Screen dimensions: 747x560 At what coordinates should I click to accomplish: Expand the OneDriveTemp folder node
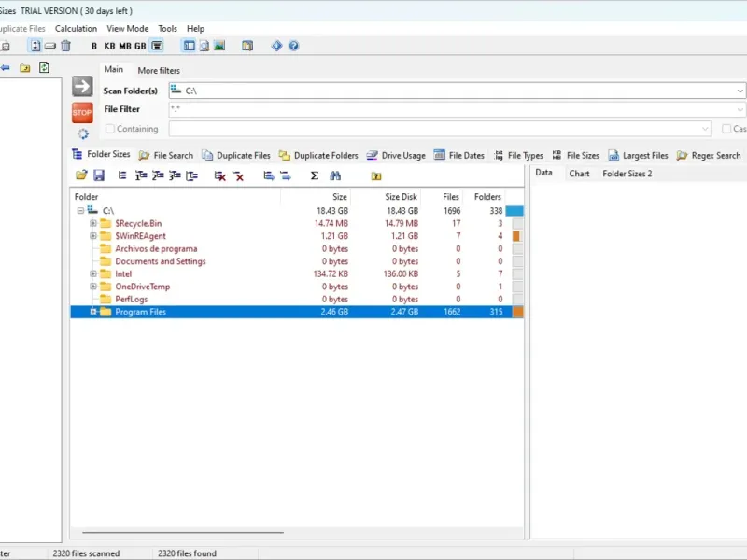click(x=93, y=287)
